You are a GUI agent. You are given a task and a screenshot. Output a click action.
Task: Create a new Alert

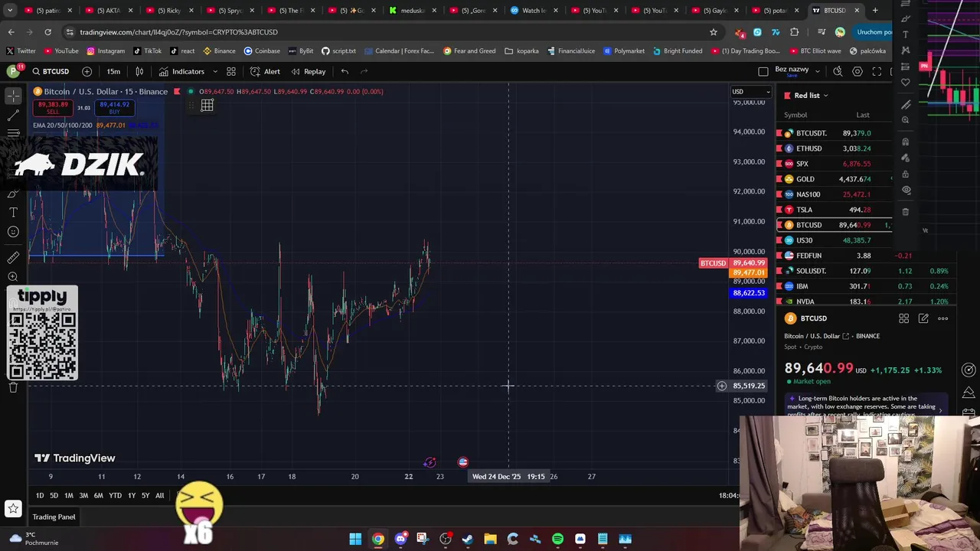point(265,71)
